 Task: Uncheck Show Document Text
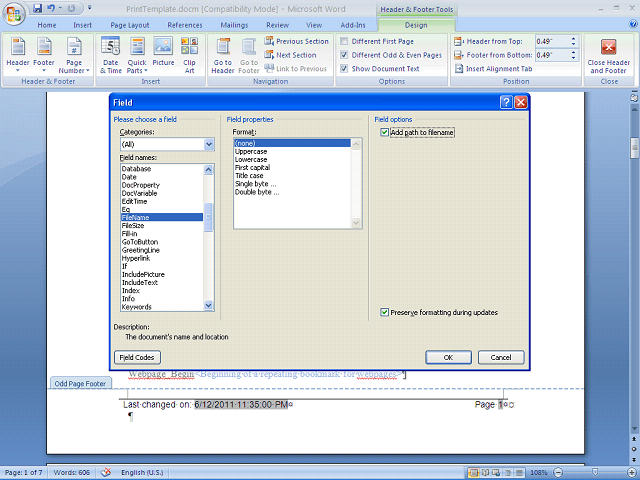[x=344, y=69]
